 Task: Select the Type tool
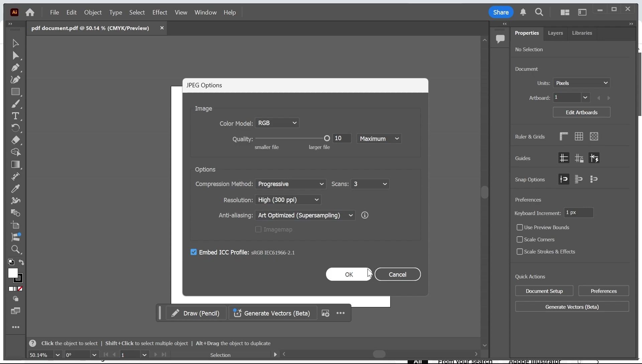(x=15, y=116)
